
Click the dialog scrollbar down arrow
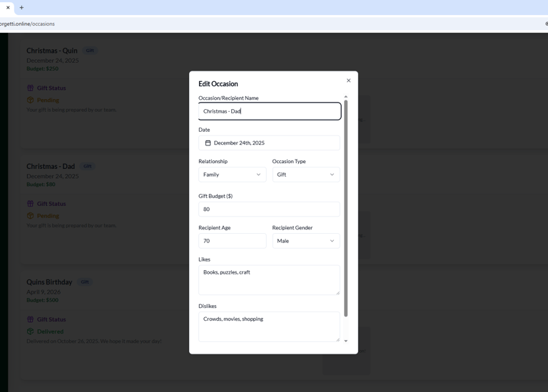pos(346,341)
